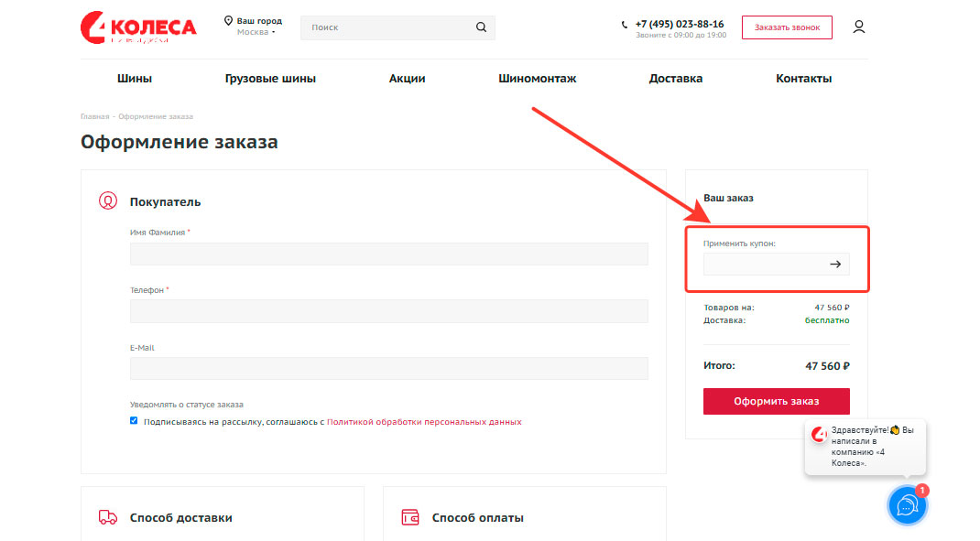Click the Имя Фамилия input field

point(388,254)
